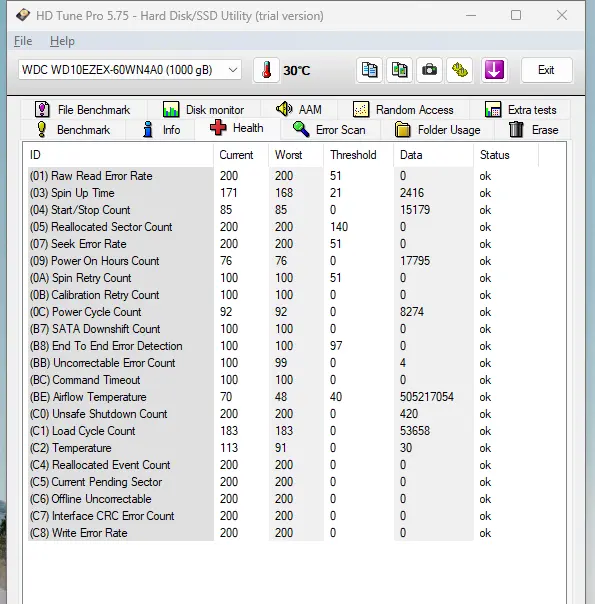595x604 pixels.
Task: Select the (C2) Temperature row
Action: click(x=283, y=448)
